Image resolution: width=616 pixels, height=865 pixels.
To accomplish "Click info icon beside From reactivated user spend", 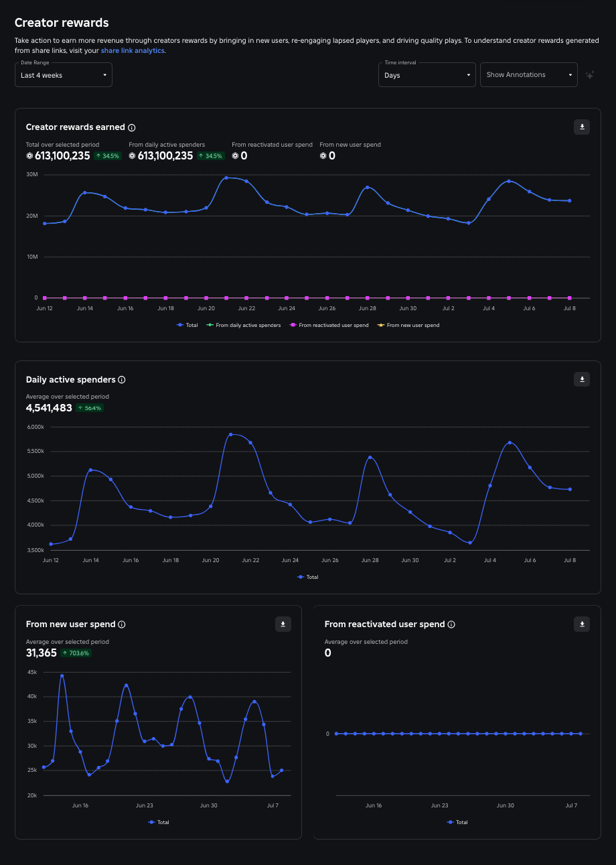I will [x=451, y=624].
